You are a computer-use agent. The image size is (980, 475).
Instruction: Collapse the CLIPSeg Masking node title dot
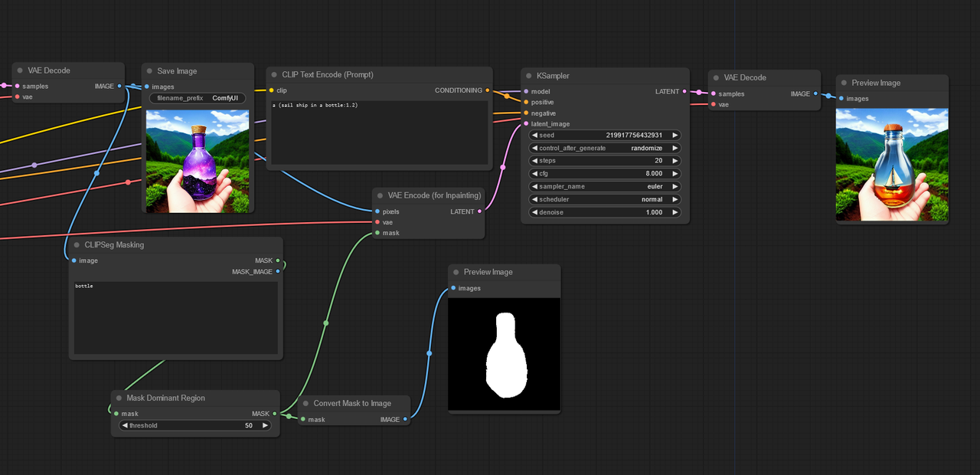77,245
